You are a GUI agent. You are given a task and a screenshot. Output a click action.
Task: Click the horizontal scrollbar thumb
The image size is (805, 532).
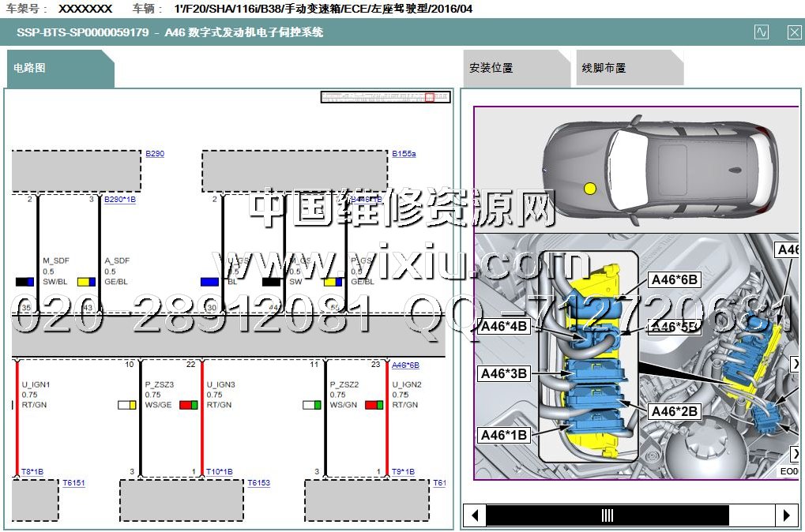[607, 515]
